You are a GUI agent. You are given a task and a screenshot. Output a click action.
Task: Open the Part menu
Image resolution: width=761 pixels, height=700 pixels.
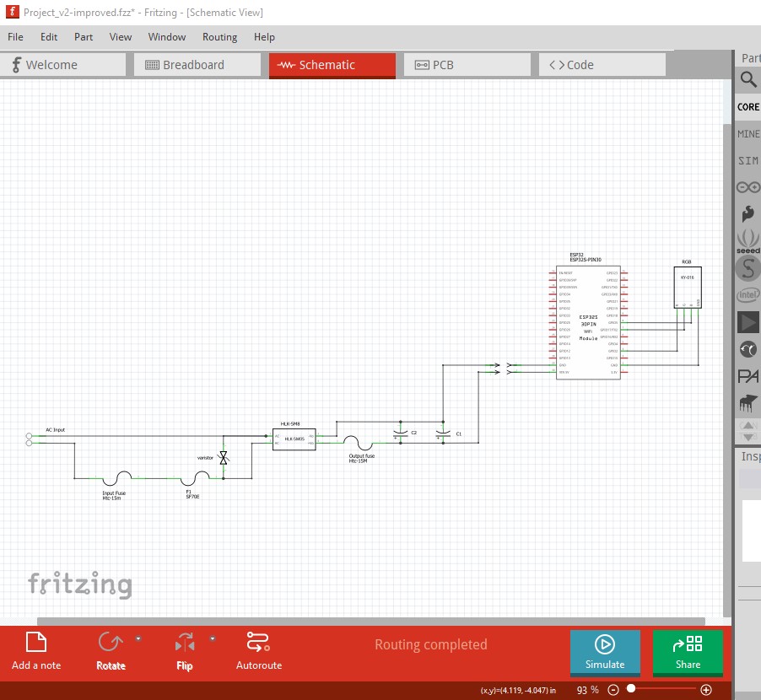[84, 37]
